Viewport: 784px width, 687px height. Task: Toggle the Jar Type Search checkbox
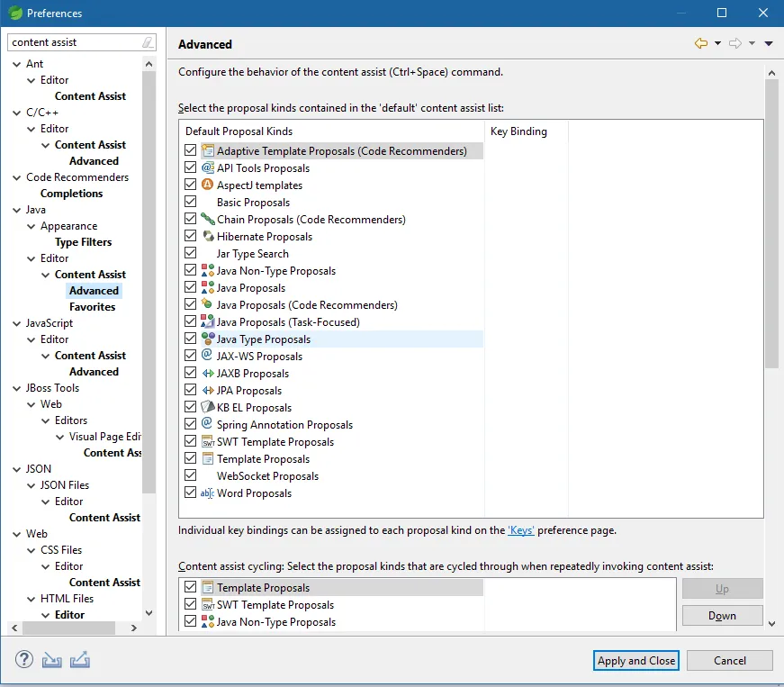click(190, 252)
